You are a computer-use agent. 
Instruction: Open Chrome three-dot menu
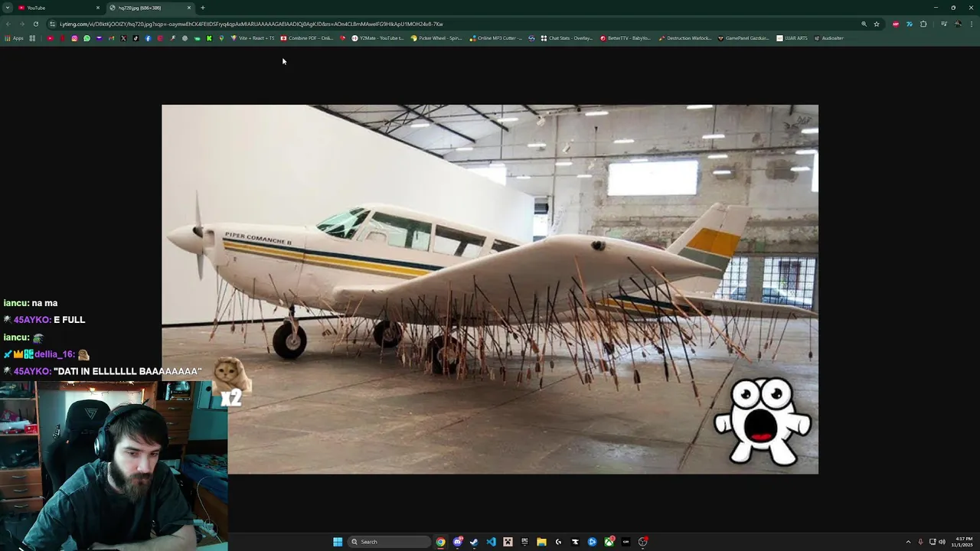pos(972,24)
